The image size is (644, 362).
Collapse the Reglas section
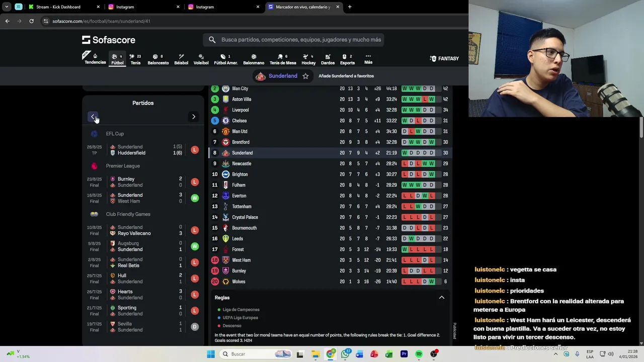click(441, 298)
